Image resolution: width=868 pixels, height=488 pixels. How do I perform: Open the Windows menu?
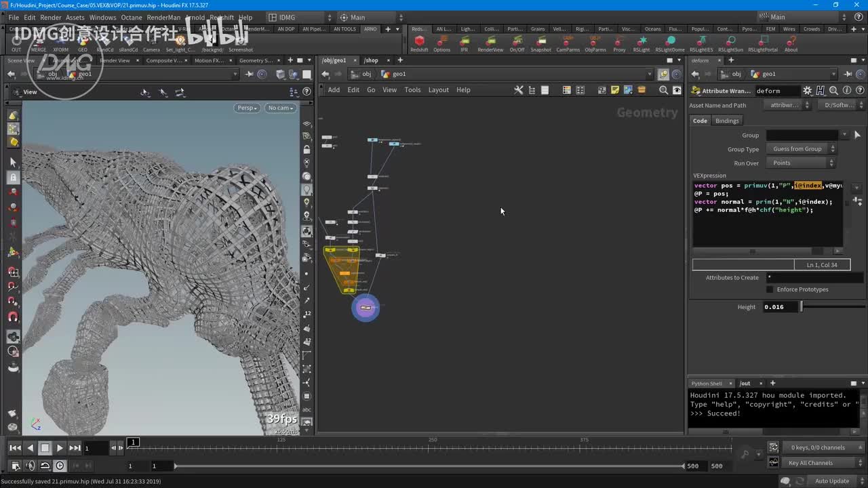point(102,18)
